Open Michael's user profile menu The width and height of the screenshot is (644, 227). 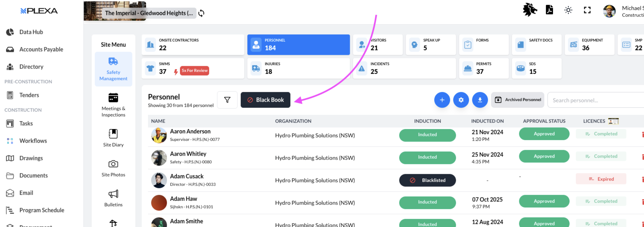(622, 11)
